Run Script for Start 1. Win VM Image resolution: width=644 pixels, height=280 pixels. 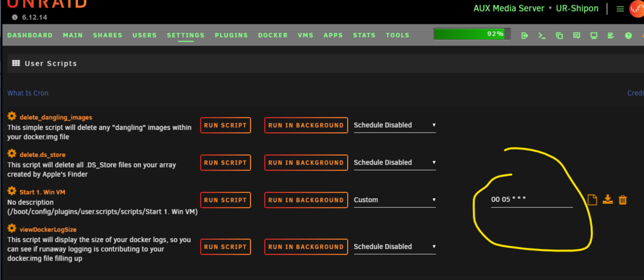click(225, 200)
